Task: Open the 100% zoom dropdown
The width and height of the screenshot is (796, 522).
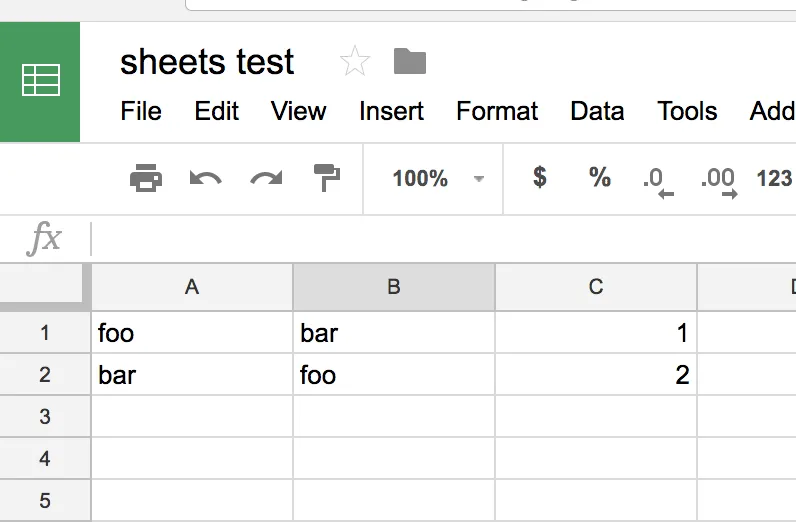Action: coord(436,179)
